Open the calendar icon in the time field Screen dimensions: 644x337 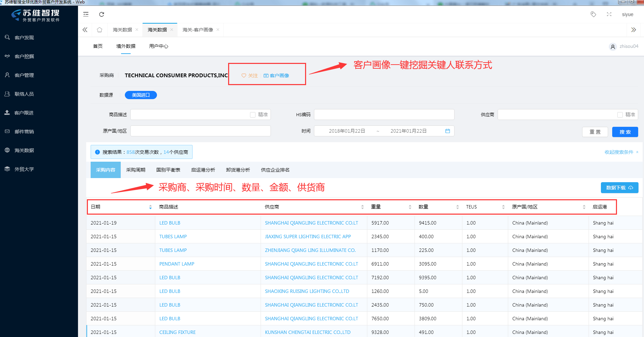tap(447, 131)
